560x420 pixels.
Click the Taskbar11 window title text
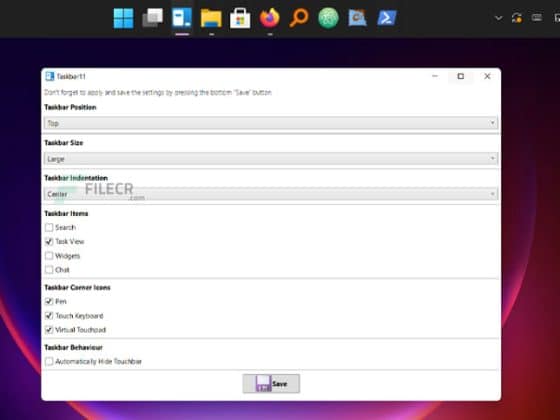point(71,76)
